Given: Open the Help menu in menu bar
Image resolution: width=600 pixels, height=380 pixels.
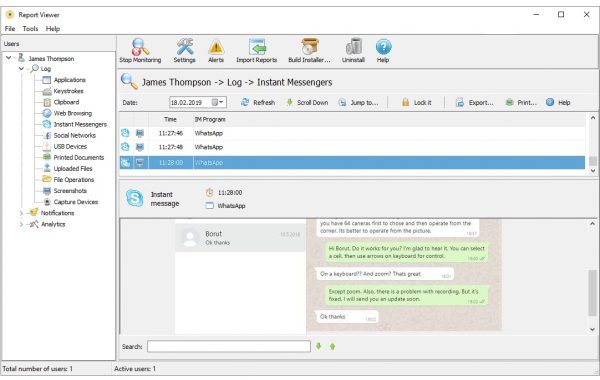Looking at the screenshot, I should (x=53, y=29).
